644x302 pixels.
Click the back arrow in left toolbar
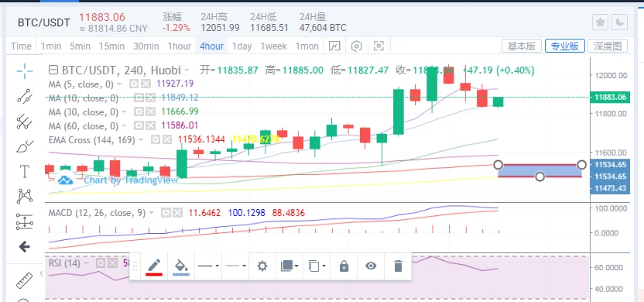[25, 247]
